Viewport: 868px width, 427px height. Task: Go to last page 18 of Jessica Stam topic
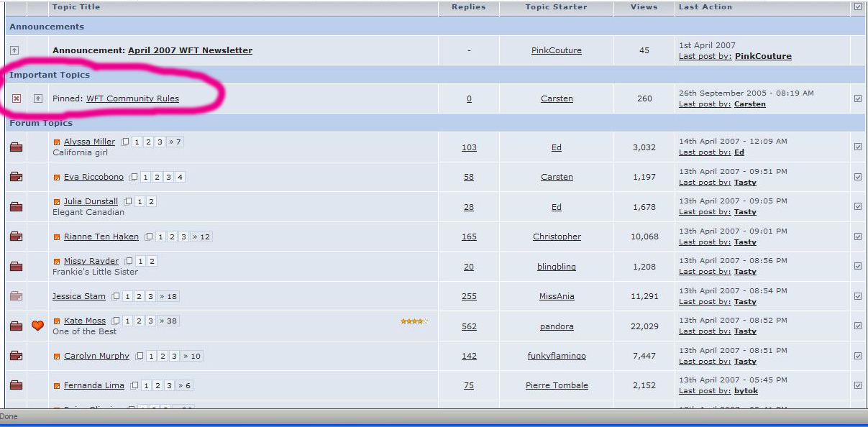pos(168,296)
